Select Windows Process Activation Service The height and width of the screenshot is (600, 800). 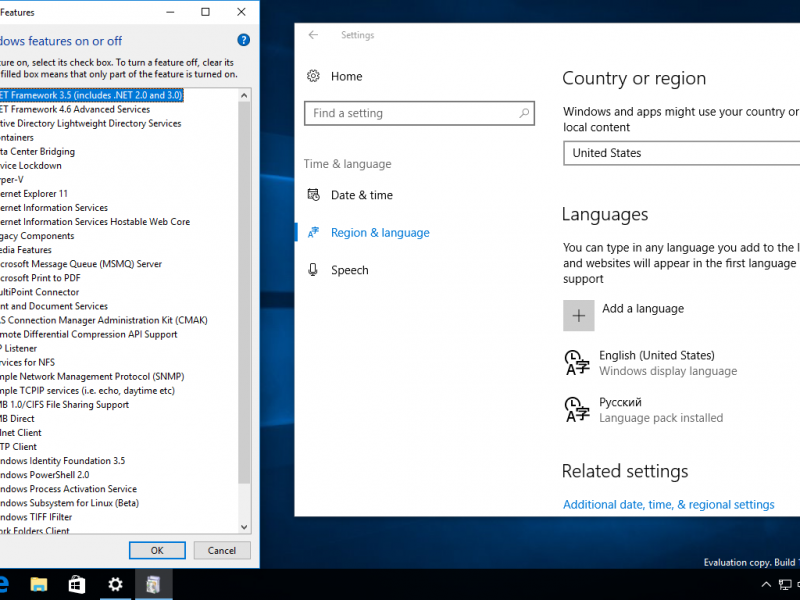(68, 489)
